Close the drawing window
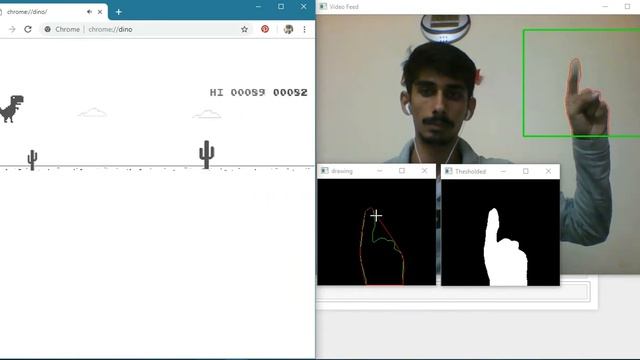 tap(424, 171)
